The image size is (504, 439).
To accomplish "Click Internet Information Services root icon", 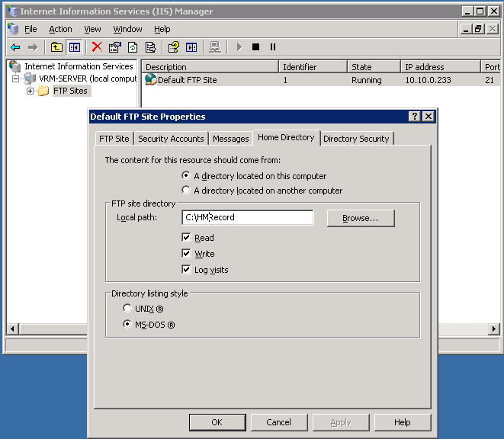I will 15,66.
